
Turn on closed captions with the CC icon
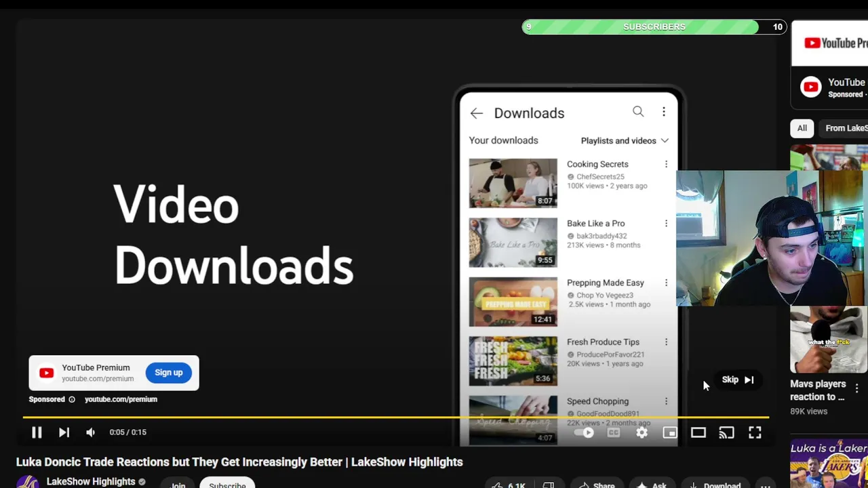614,432
